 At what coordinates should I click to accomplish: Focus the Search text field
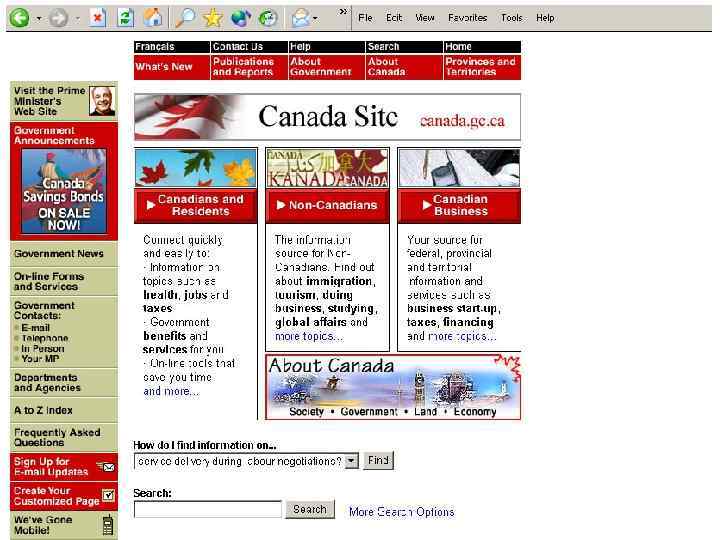(208, 509)
